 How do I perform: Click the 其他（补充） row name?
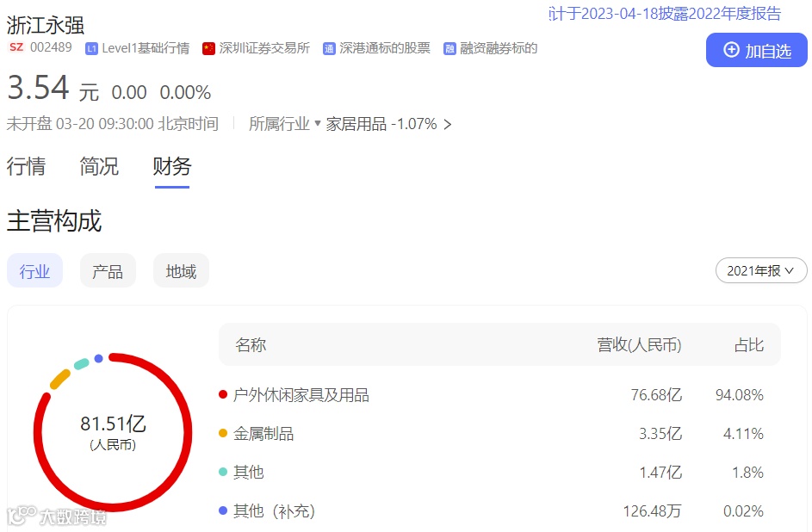274,510
